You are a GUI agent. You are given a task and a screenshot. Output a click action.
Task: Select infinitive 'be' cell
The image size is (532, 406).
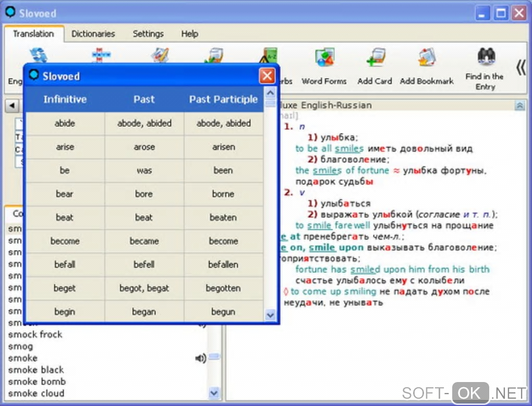65,170
